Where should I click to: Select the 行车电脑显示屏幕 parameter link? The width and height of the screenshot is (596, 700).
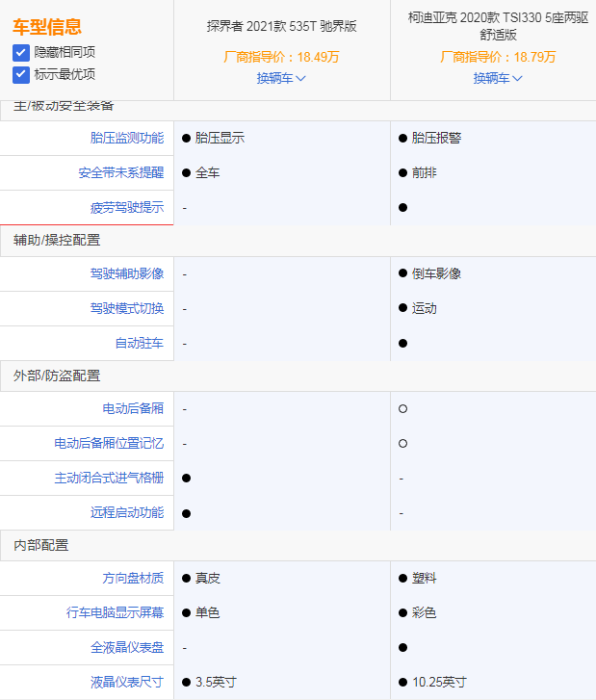115,612
